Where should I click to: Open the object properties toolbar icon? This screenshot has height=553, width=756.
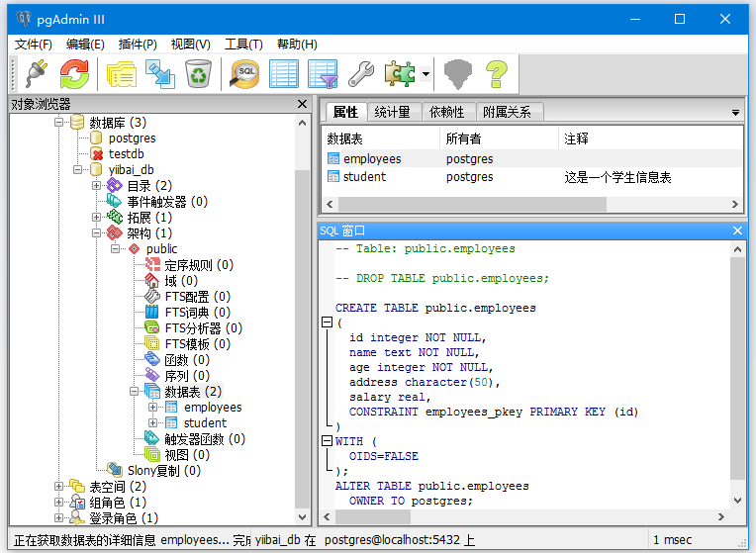(x=122, y=74)
